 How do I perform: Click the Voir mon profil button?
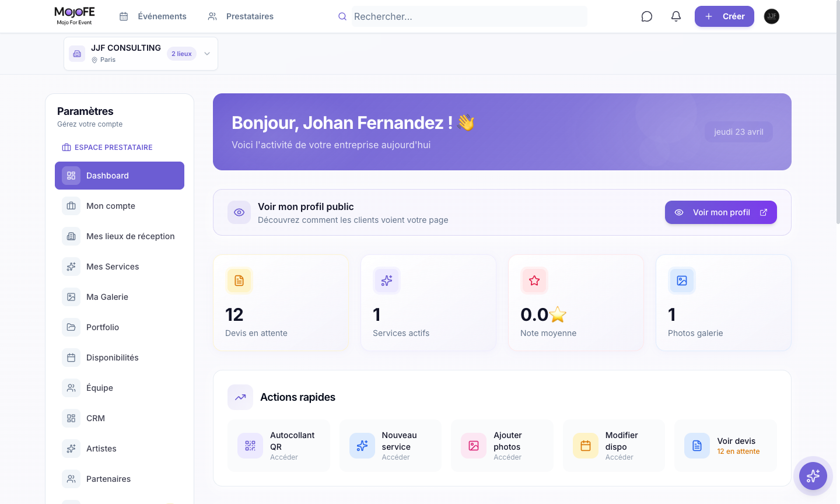[721, 212]
